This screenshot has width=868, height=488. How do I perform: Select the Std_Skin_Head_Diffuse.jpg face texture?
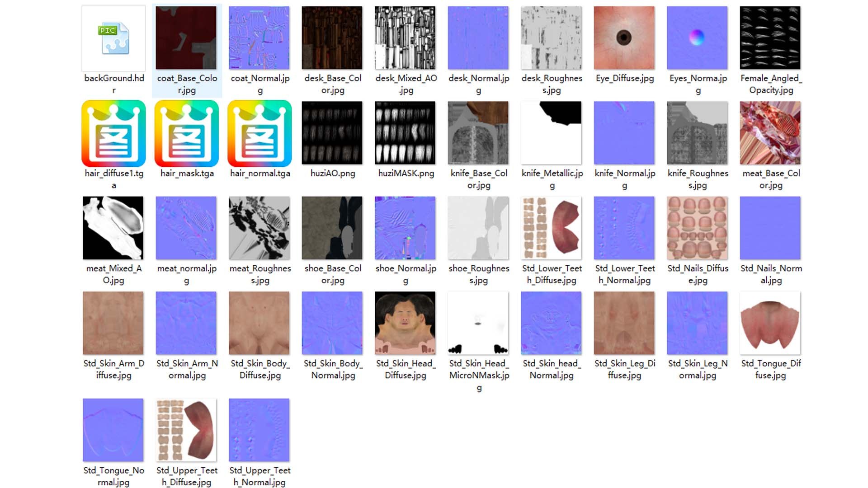405,323
